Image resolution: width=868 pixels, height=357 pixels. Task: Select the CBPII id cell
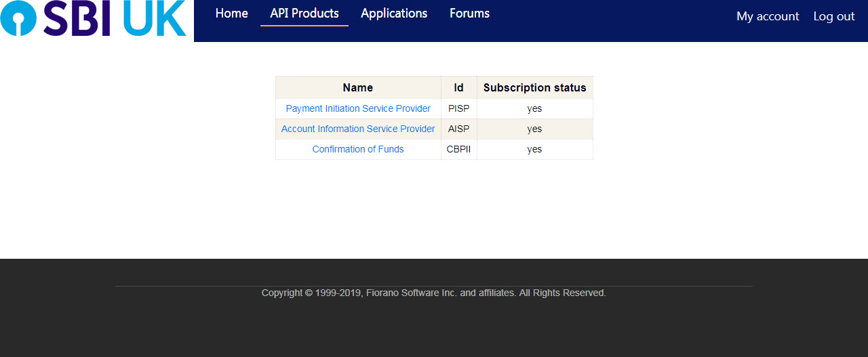click(459, 149)
